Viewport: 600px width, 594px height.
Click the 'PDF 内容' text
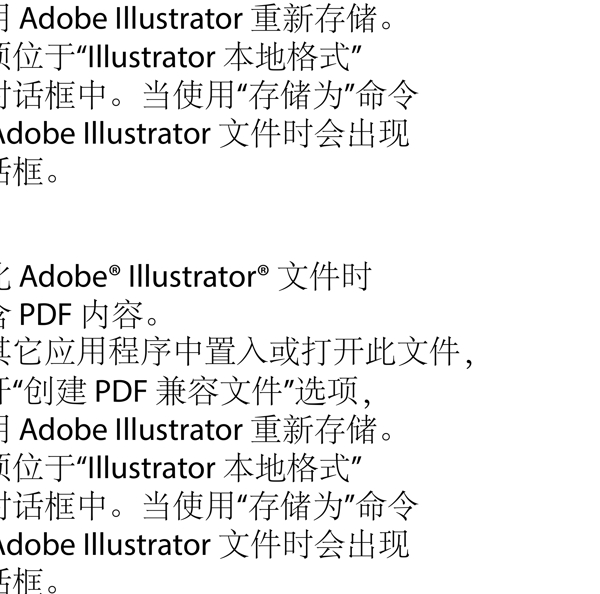[x=81, y=315]
